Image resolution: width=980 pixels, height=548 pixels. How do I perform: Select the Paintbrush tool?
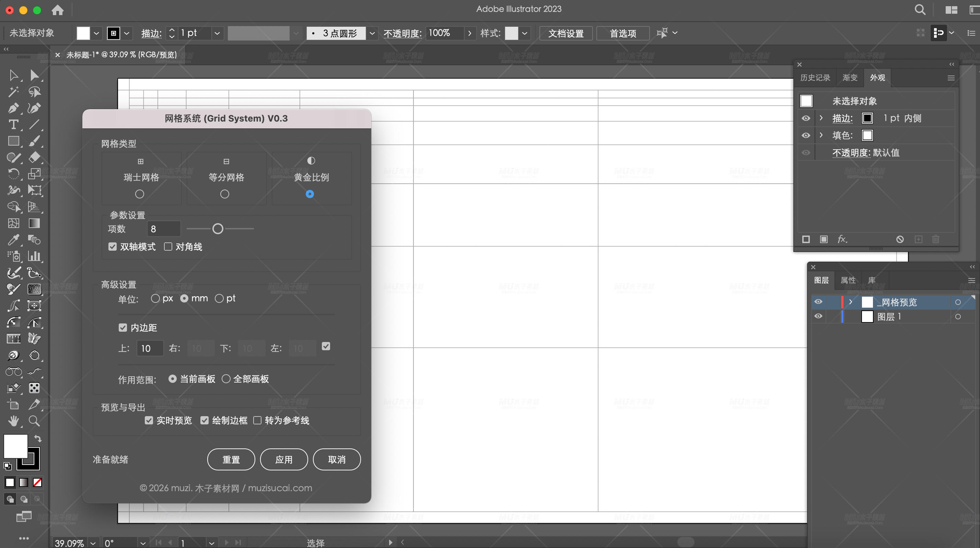(34, 141)
